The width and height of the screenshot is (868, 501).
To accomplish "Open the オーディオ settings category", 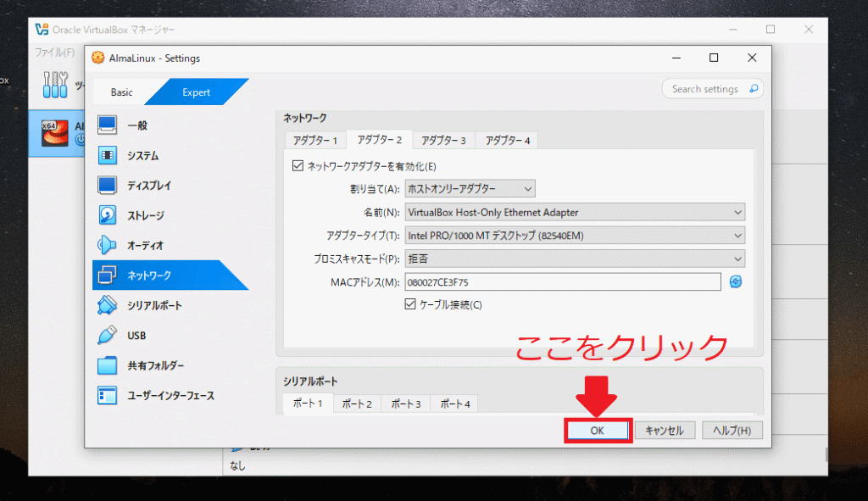I will pyautogui.click(x=170, y=245).
